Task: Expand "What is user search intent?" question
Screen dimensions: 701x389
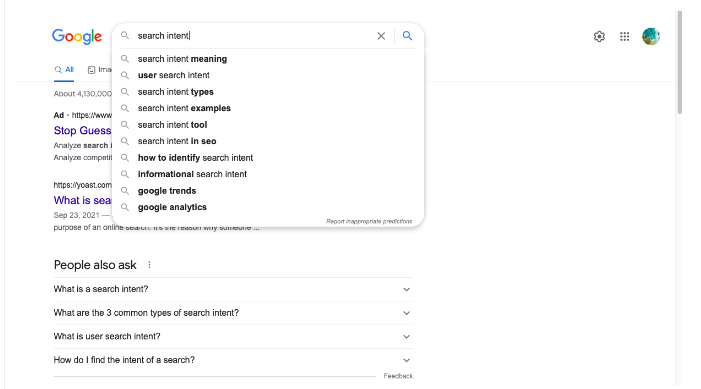Action: coord(233,336)
